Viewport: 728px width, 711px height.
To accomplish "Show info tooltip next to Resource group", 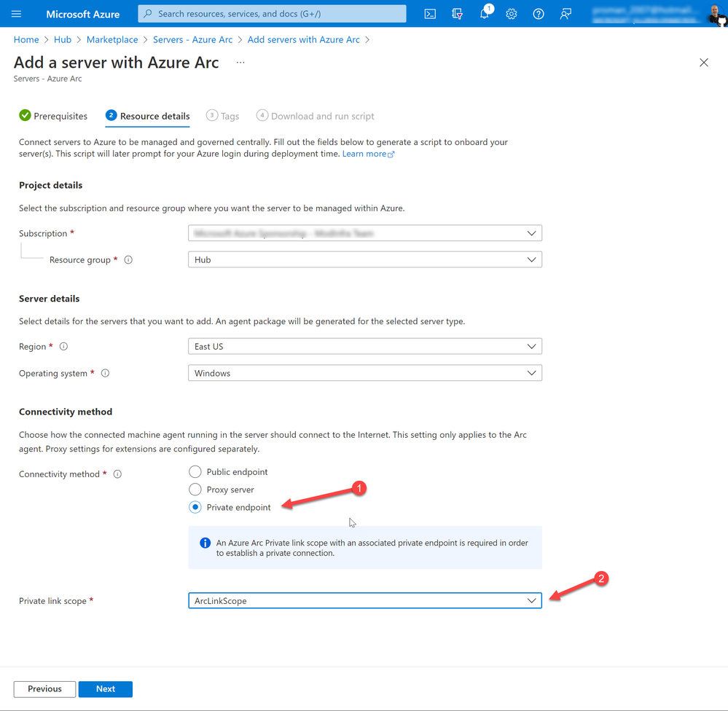I will click(128, 260).
